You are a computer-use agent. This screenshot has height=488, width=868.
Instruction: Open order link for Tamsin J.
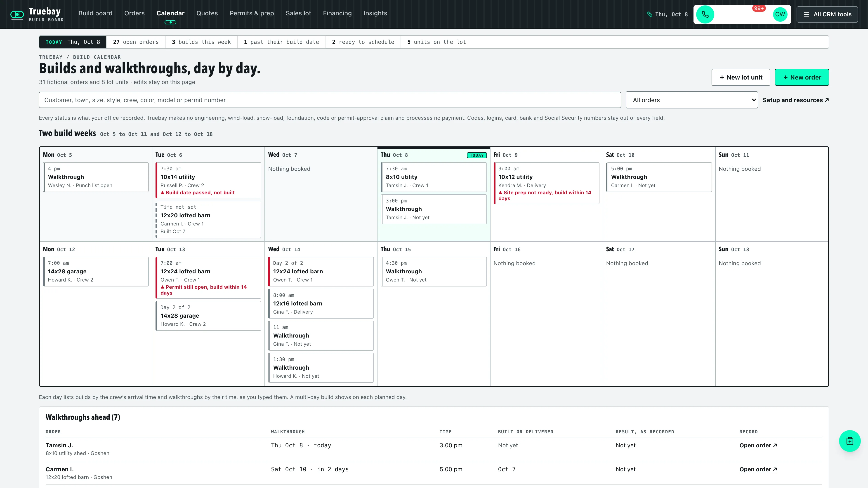(758, 445)
